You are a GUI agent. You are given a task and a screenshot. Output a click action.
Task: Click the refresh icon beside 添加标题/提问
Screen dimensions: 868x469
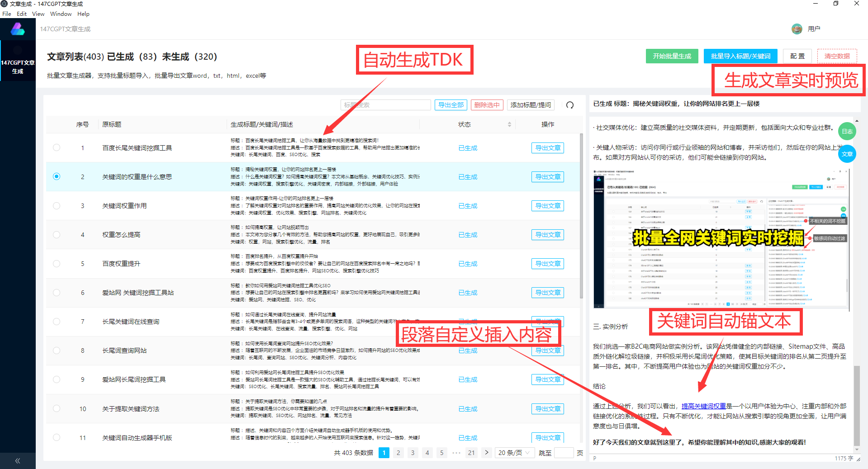pyautogui.click(x=570, y=105)
